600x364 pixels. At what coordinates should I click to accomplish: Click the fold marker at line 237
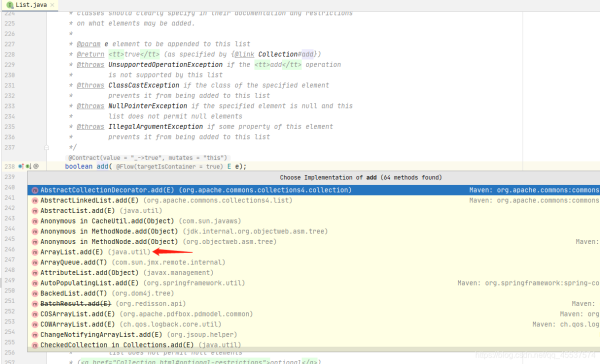(46, 147)
